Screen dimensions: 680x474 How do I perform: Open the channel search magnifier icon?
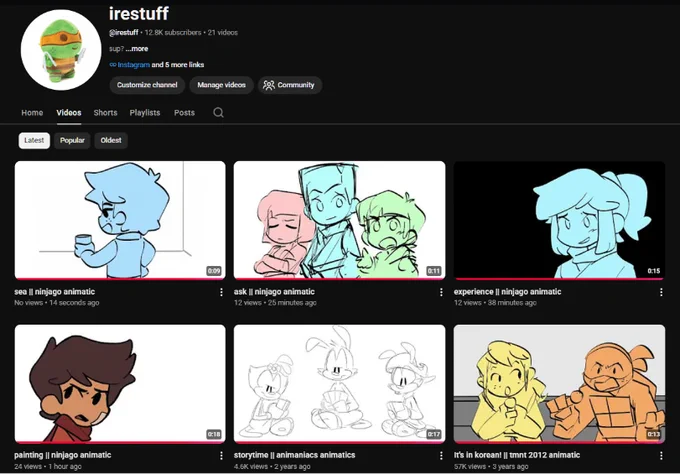tap(219, 113)
